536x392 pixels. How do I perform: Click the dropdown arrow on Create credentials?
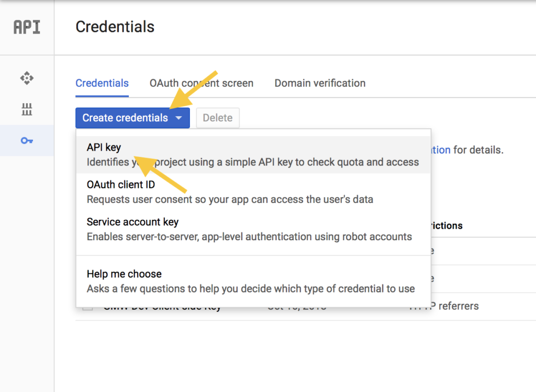coord(178,118)
